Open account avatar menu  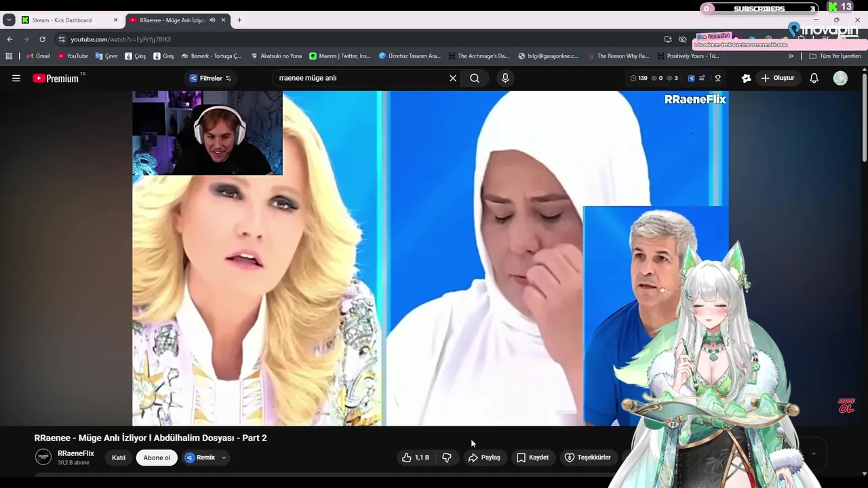(x=840, y=78)
